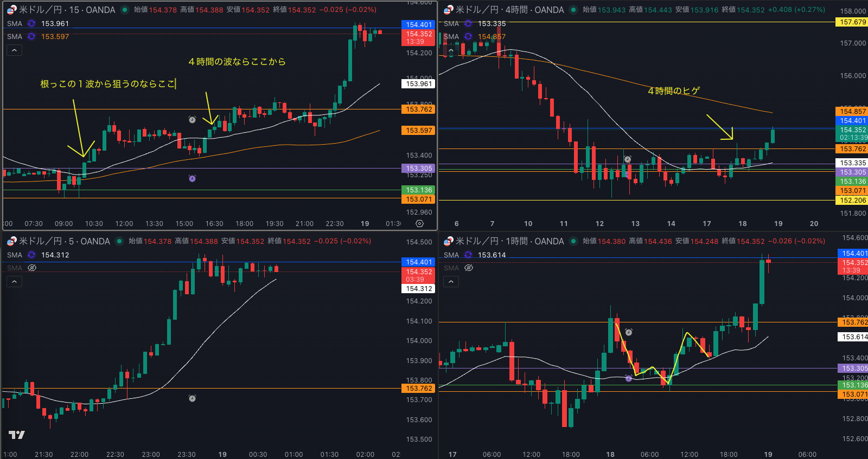Collapse the indicator legend on 1-hour chart

pos(451,282)
